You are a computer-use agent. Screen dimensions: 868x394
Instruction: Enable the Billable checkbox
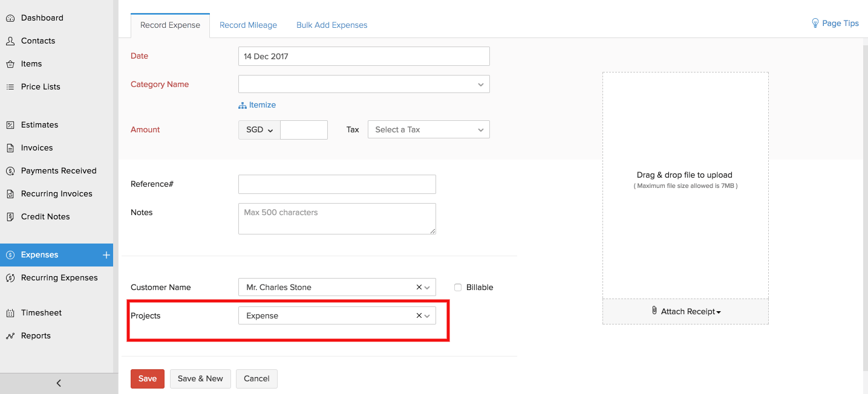[458, 288]
